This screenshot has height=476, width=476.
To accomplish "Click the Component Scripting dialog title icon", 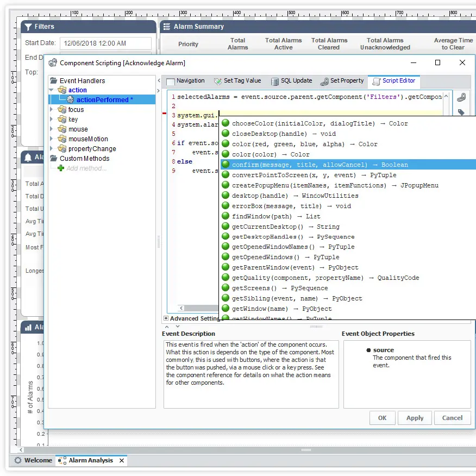I will pyautogui.click(x=53, y=63).
